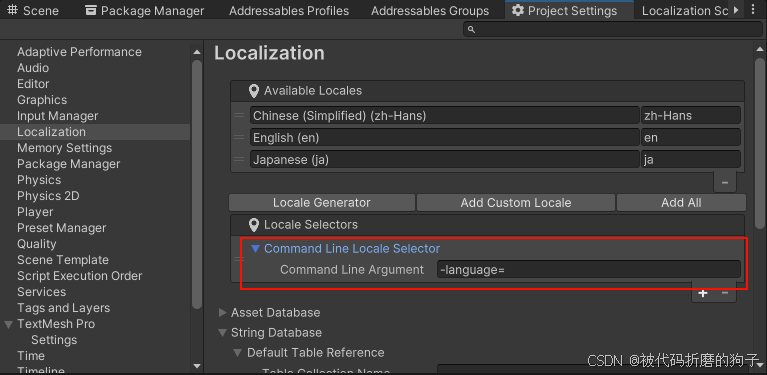Collapse Default Table Reference foldout
Viewport: 767px width, 375px height.
238,353
